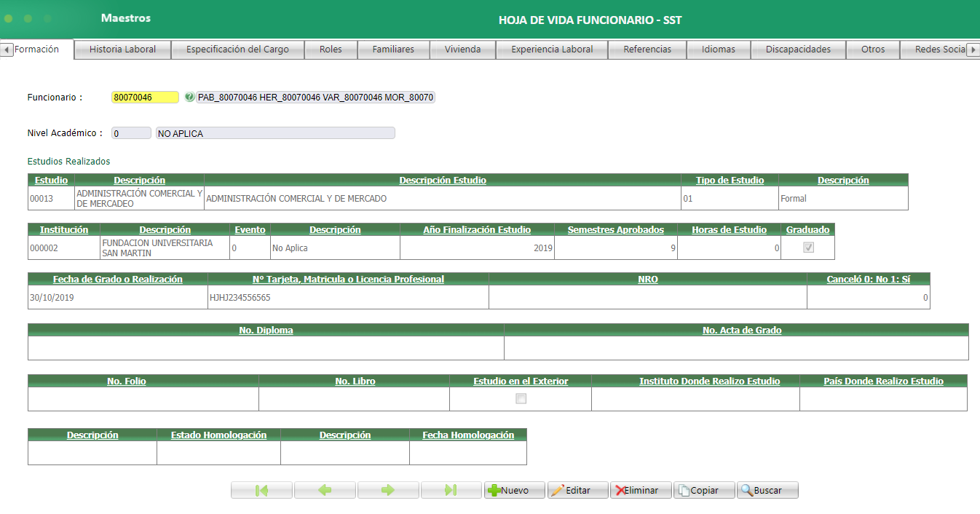
Task: Click Estudio en el Exterior header
Action: point(521,381)
